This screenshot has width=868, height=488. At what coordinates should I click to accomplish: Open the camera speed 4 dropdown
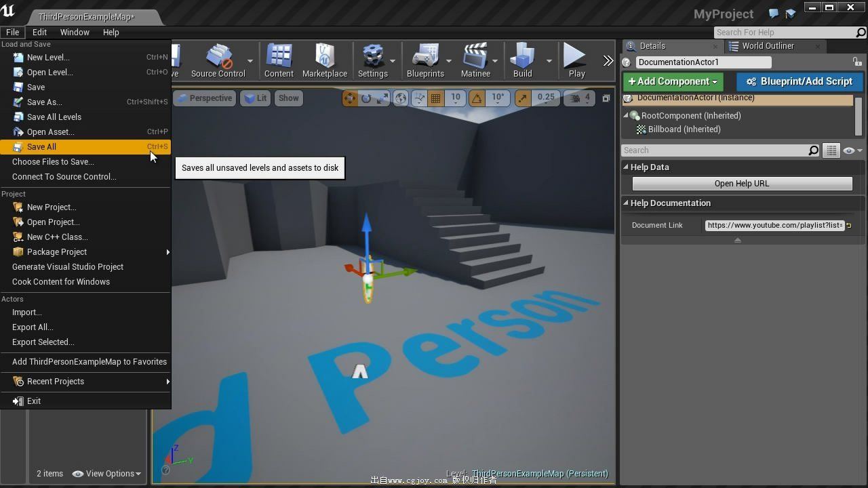tap(580, 98)
